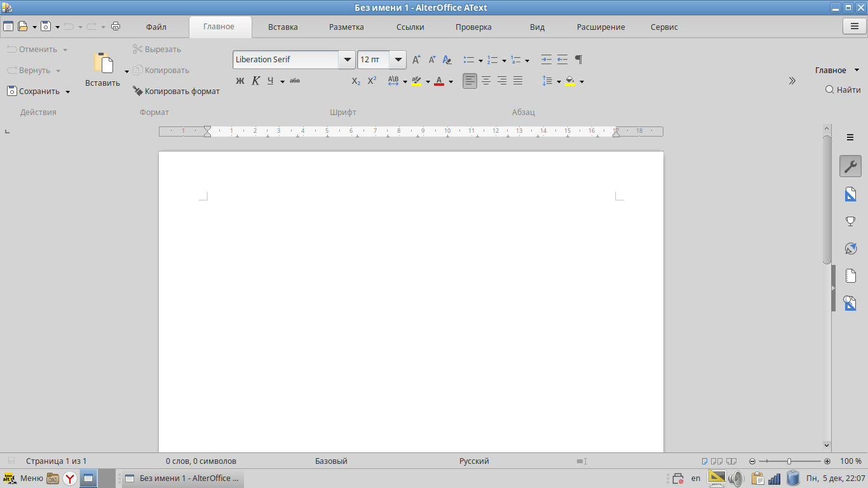Expand the font name dropdown

347,60
